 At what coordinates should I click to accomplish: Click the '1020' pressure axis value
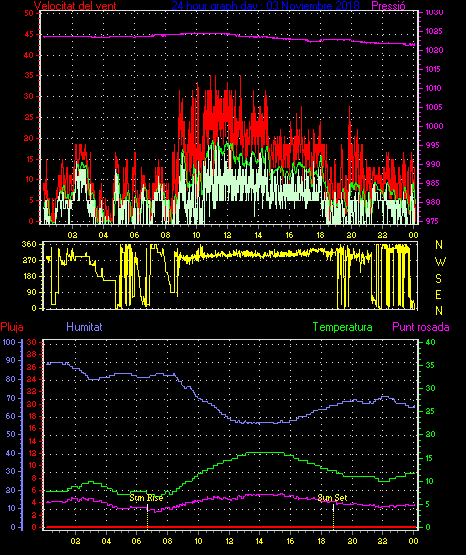(434, 50)
